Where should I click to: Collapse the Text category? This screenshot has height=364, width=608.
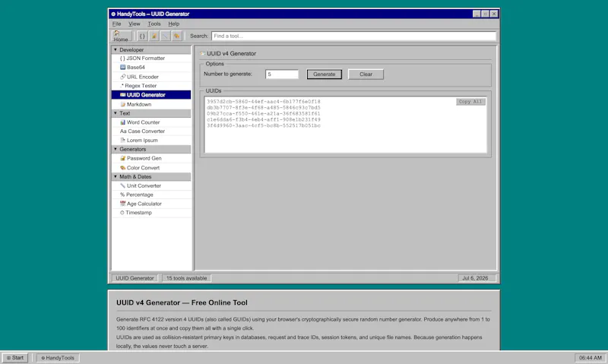(x=151, y=113)
